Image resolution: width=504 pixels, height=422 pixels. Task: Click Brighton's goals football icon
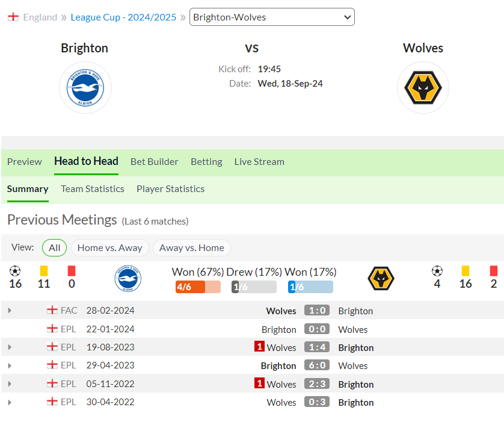16,271
